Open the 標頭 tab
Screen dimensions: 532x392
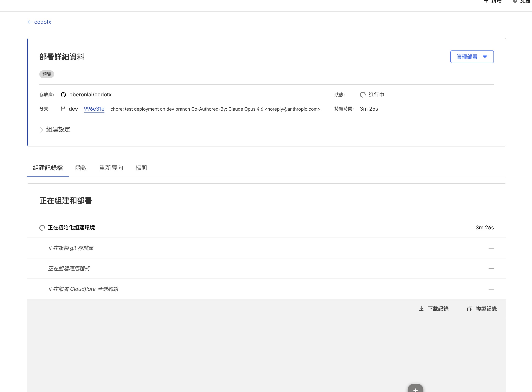click(141, 168)
